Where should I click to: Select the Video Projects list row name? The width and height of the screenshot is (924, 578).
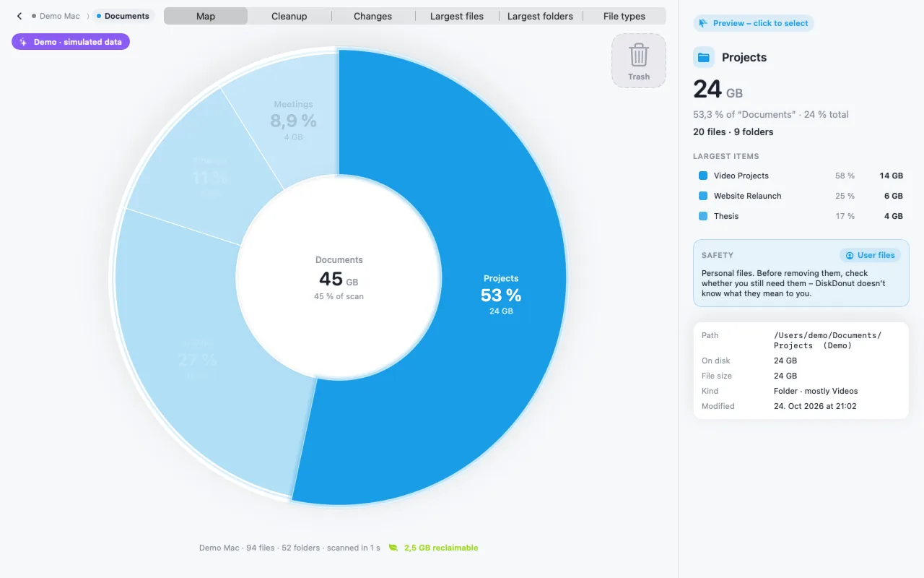pos(741,176)
